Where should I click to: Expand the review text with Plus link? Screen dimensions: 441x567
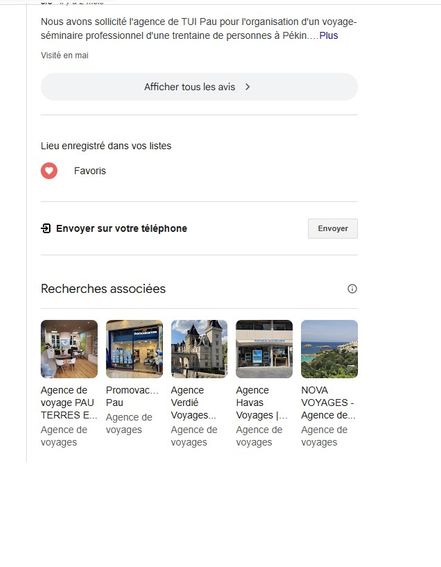329,35
